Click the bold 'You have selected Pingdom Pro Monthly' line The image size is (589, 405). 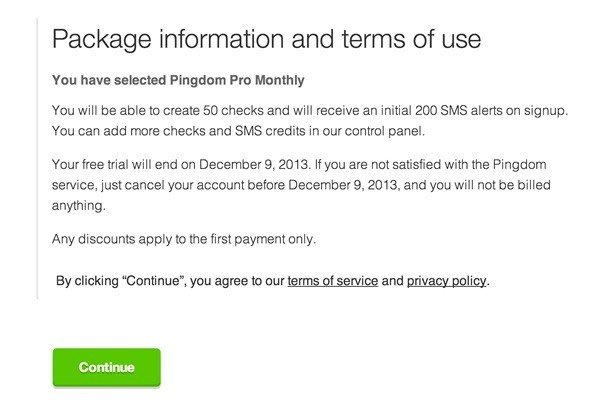point(178,80)
